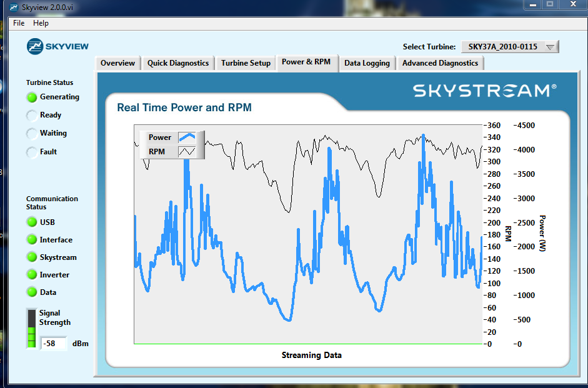This screenshot has height=388, width=588.
Task: Click the Skystream communication LED
Action: [x=32, y=257]
